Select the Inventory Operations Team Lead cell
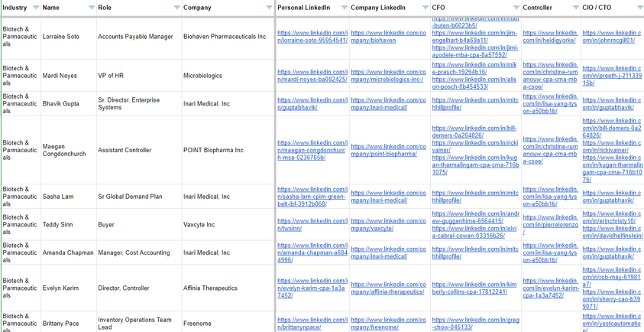The width and height of the screenshot is (644, 332). point(139,322)
